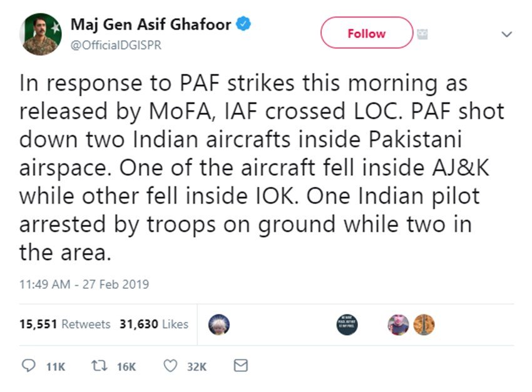Image resolution: width=532 pixels, height=392 pixels.
Task: Open the orange-brown liker avatar
Action: (x=424, y=324)
